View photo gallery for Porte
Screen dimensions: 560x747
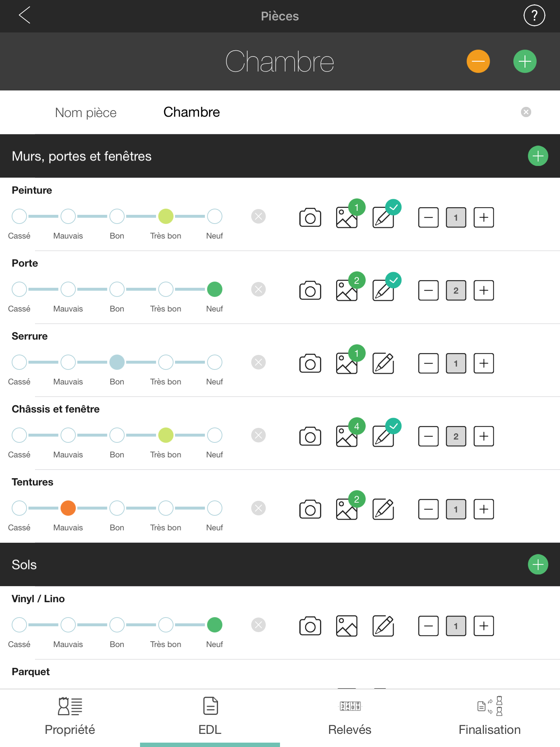pyautogui.click(x=347, y=290)
